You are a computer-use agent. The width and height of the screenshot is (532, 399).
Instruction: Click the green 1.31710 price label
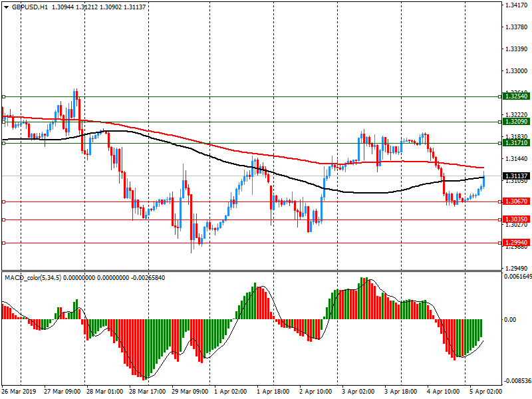pos(515,143)
